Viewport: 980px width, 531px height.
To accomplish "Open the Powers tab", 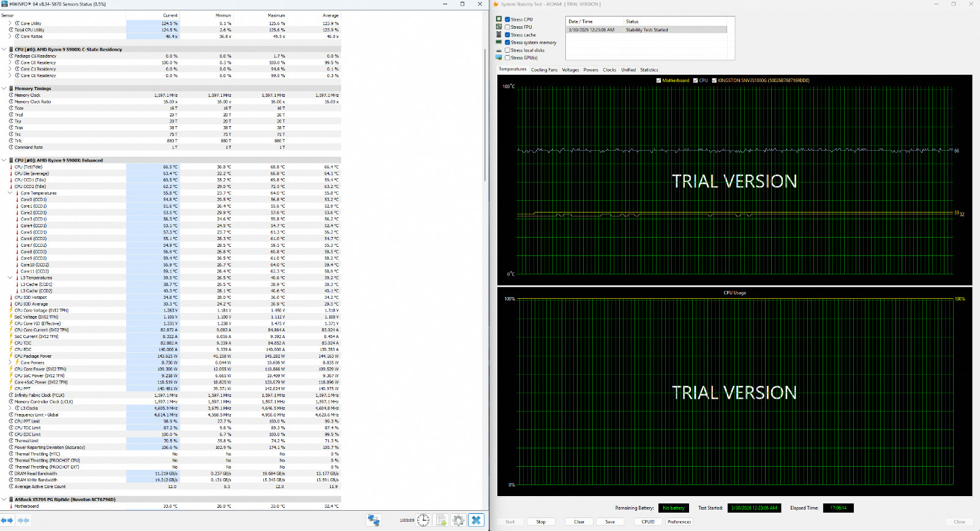I will pos(590,70).
